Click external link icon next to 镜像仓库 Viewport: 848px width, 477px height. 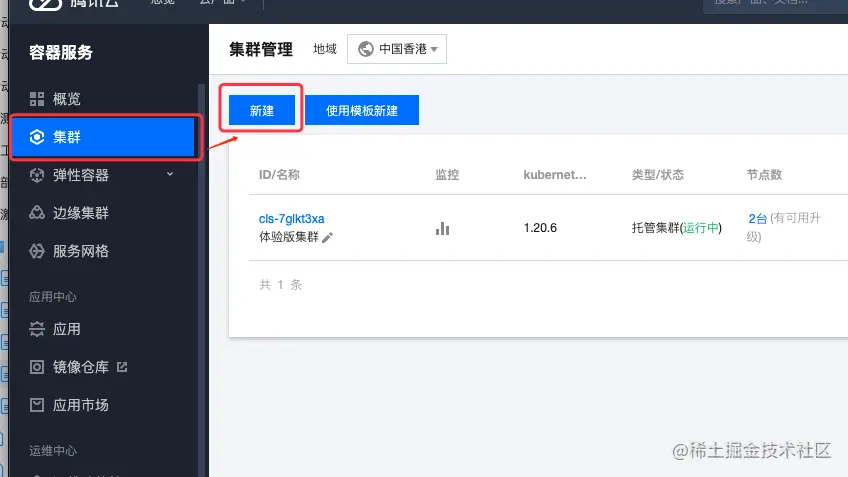pyautogui.click(x=122, y=367)
